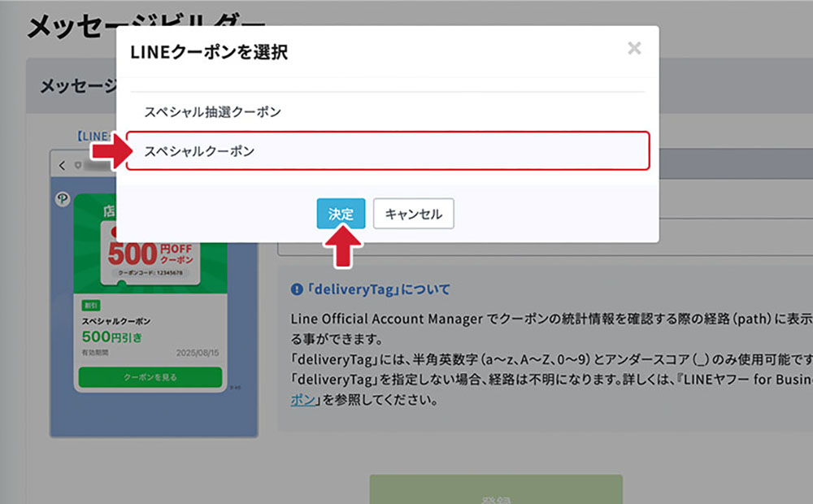The image size is (813, 504).
Task: Click the LINEクーポンを選択 dialog title
Action: coord(209,52)
